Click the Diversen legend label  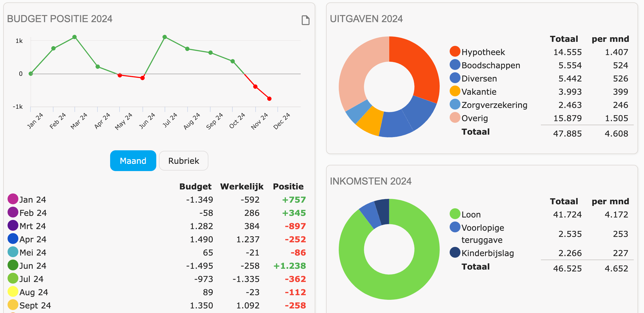click(479, 79)
